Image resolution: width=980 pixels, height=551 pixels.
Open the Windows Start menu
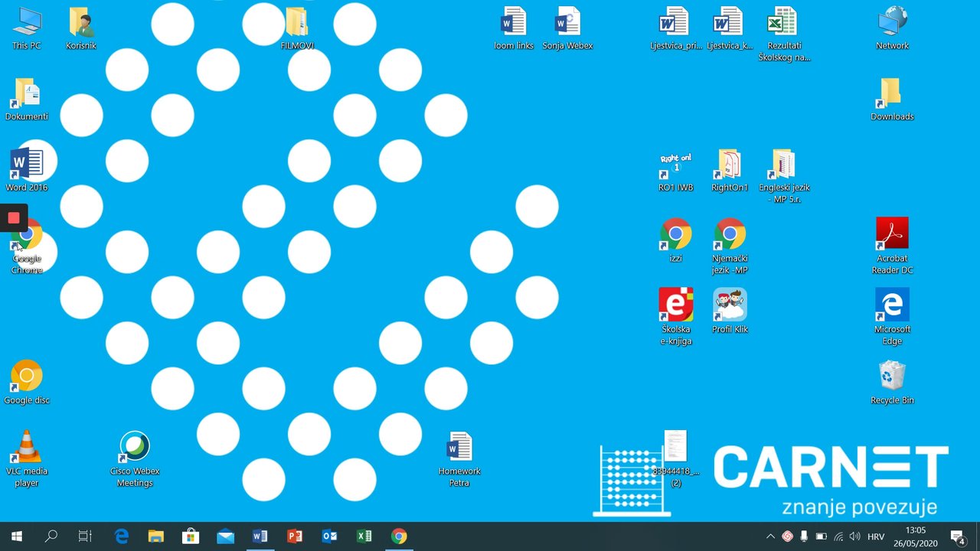point(16,536)
